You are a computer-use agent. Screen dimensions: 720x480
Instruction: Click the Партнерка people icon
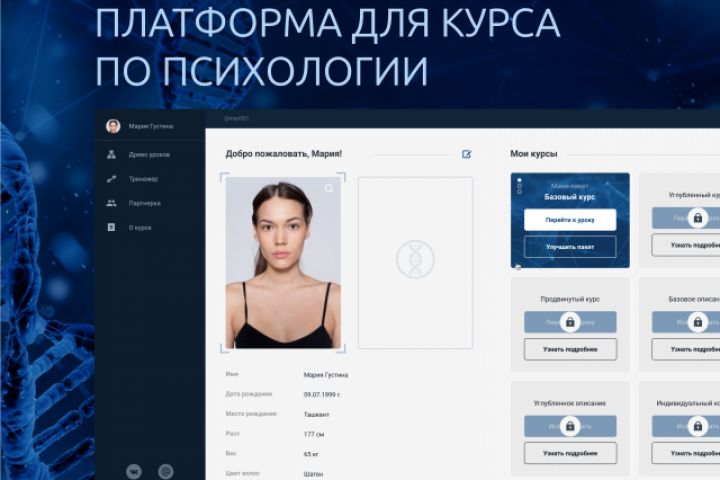pos(112,203)
